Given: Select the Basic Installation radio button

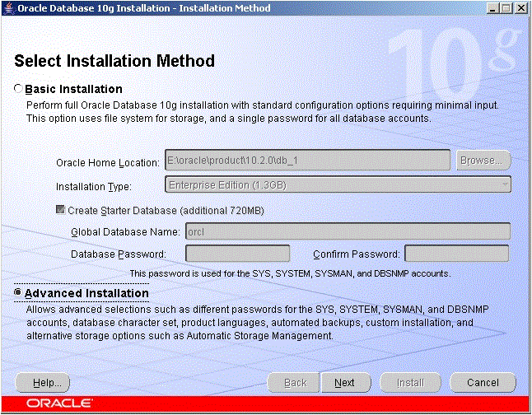Looking at the screenshot, I should tap(19, 89).
